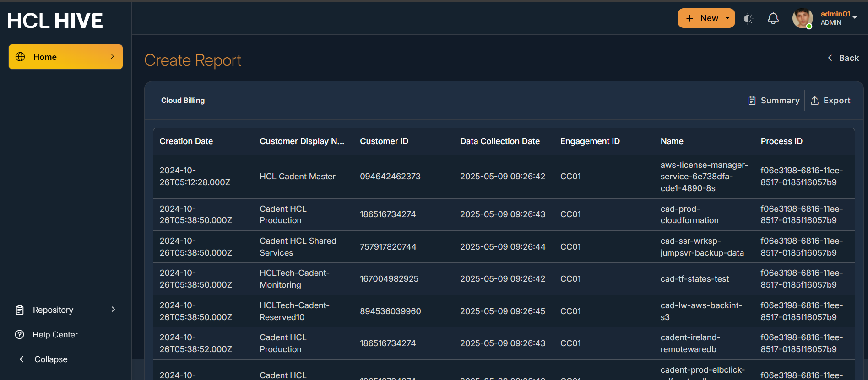Toggle the dark/light theme switch
The height and width of the screenshot is (380, 868).
pos(748,19)
